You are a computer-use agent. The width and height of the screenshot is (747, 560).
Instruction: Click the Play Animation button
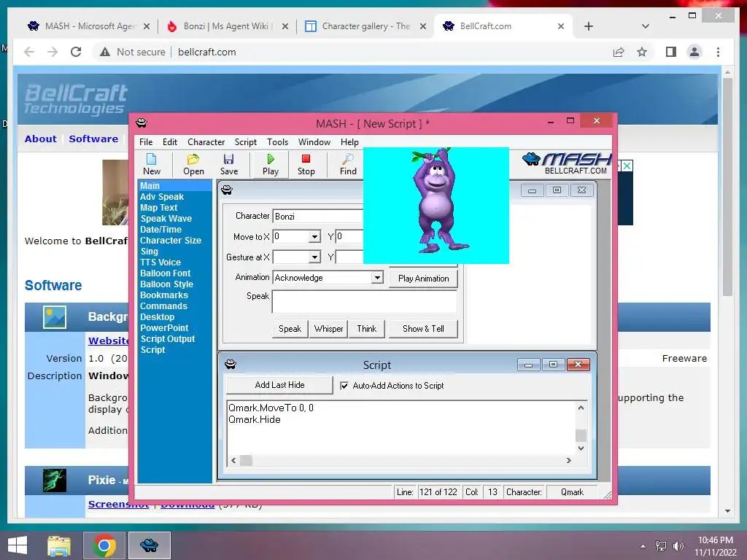[423, 279]
